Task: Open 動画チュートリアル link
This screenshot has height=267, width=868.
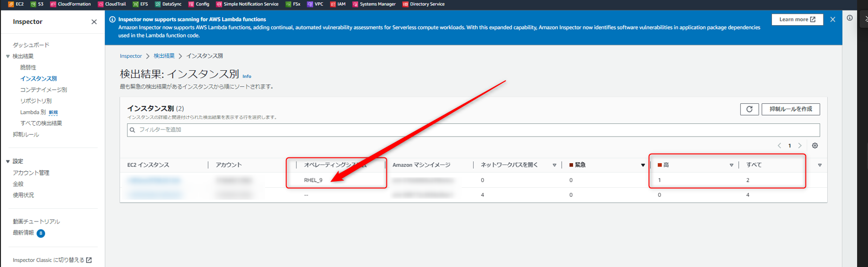Action: [36, 221]
